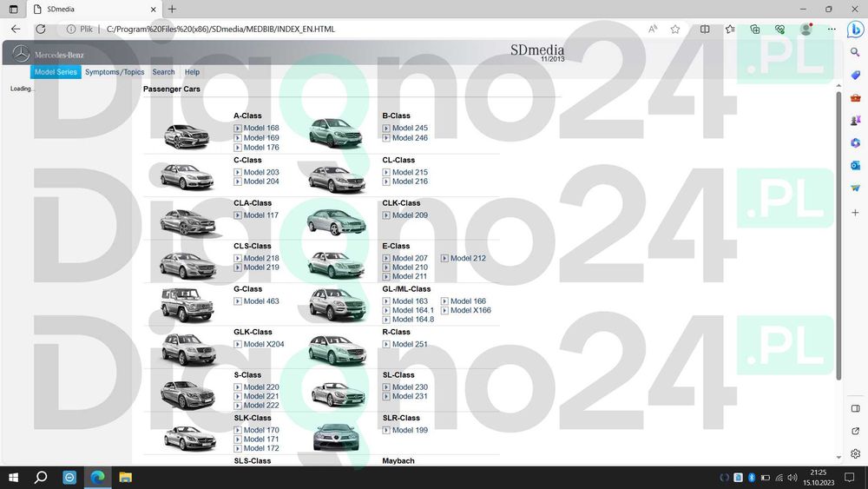This screenshot has width=868, height=489.
Task: Add this page to favorites
Action: point(674,30)
